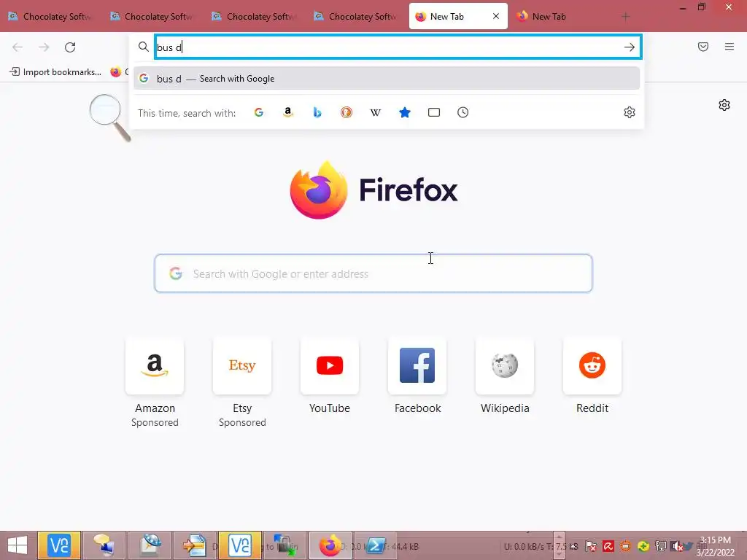
Task: Save page to Pocket
Action: pyautogui.click(x=703, y=47)
